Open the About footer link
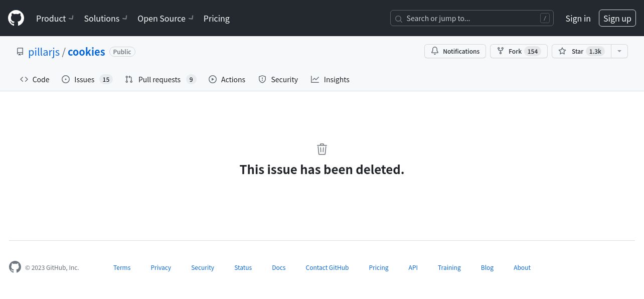The height and width of the screenshot is (299, 644). click(522, 268)
